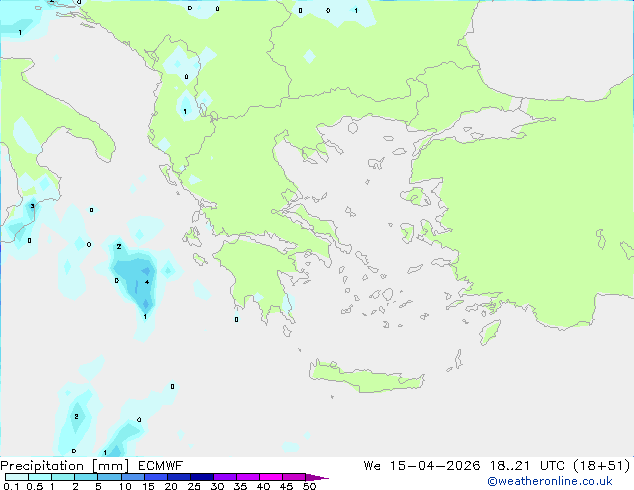Click the map rainfall value "4"
Screen dimensions: 634x490
tap(147, 282)
